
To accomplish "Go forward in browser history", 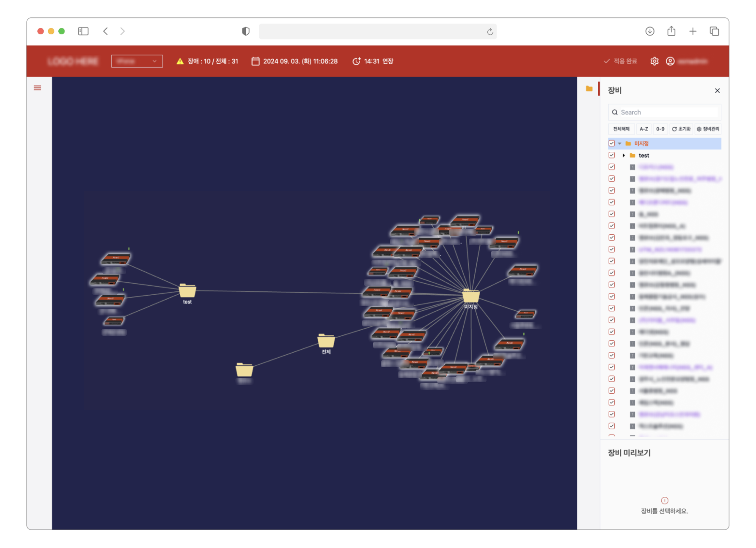I will [x=122, y=31].
